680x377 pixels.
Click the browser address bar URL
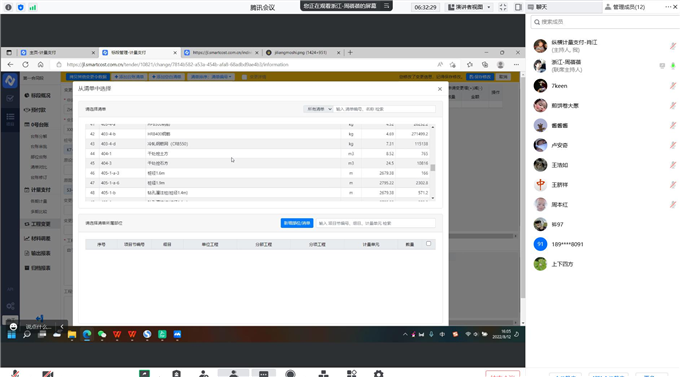coord(177,65)
